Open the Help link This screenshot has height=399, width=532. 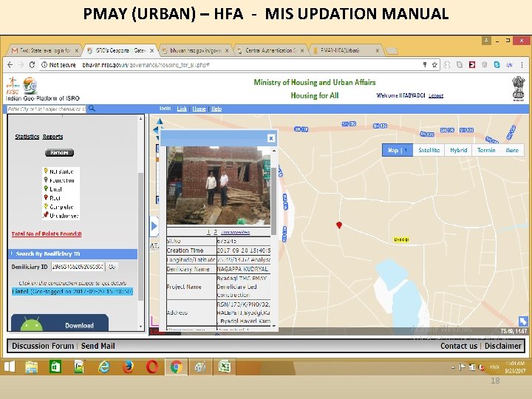pos(216,109)
